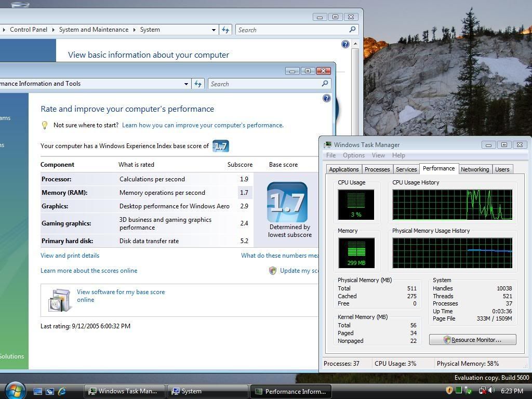The width and height of the screenshot is (532, 399).
Task: Open the Options menu in Task Manager
Action: (353, 155)
